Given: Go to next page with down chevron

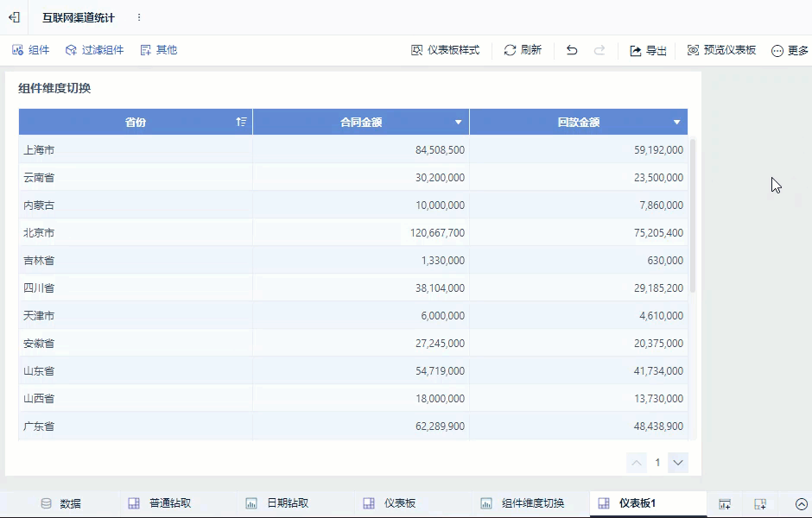Looking at the screenshot, I should (x=678, y=463).
